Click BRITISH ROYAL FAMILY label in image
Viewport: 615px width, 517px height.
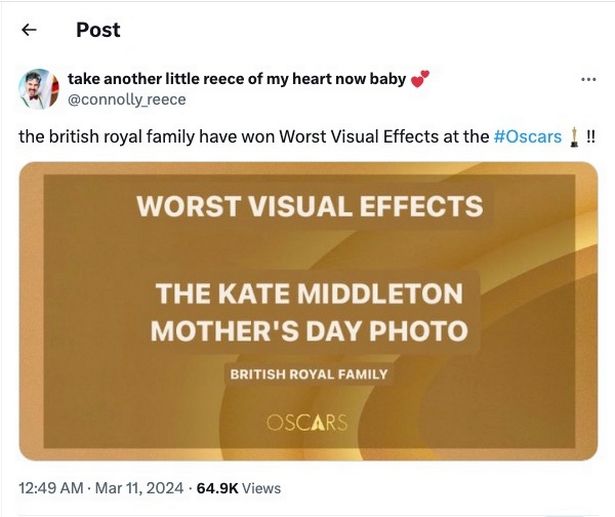click(x=309, y=375)
